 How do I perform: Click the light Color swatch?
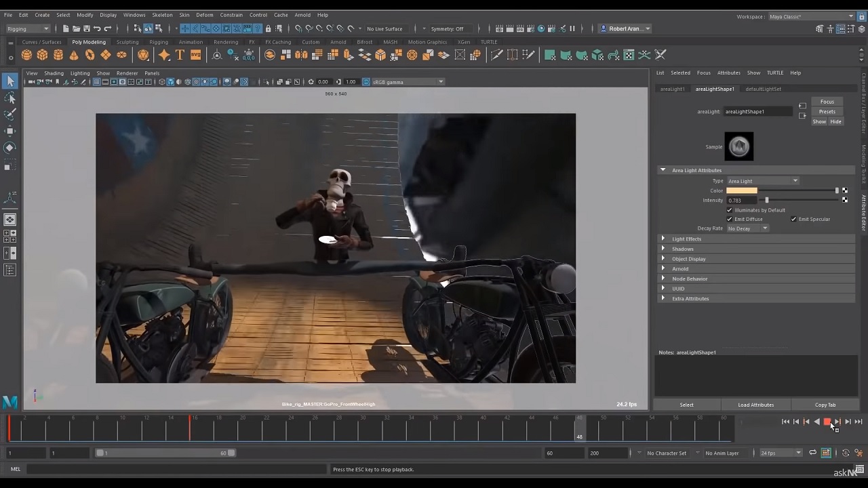[741, 190]
